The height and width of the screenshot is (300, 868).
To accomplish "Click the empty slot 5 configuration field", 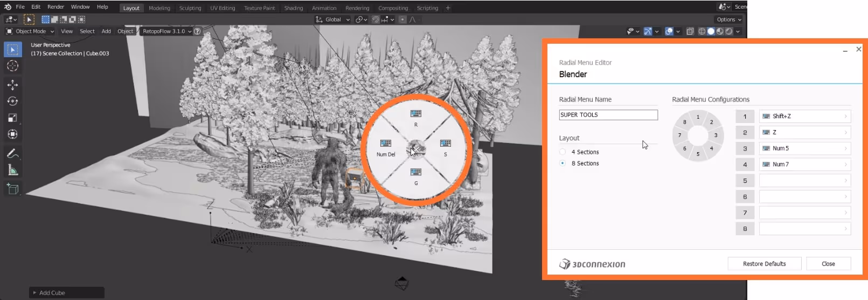I will click(x=805, y=181).
